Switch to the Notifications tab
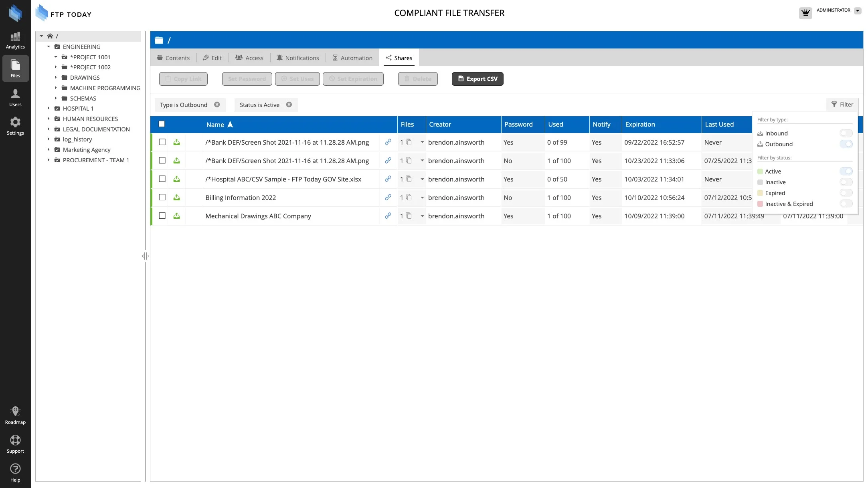Screen dimensions: 868x488 pyautogui.click(x=297, y=58)
